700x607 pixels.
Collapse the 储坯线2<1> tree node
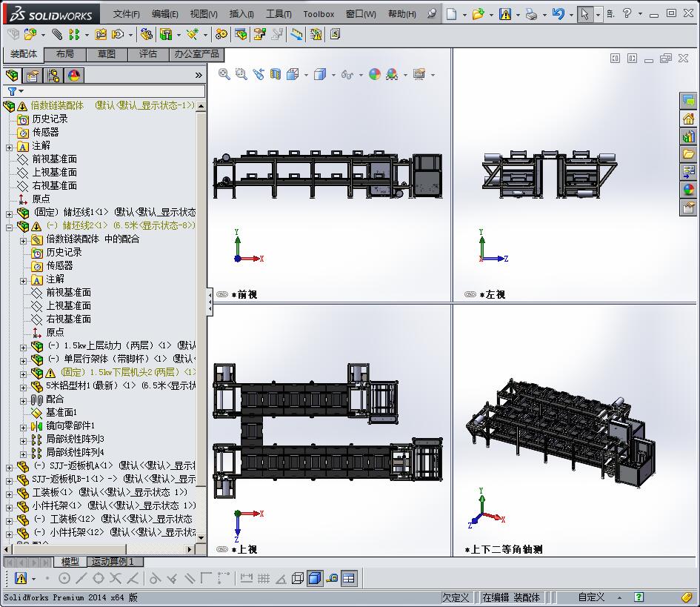point(9,226)
